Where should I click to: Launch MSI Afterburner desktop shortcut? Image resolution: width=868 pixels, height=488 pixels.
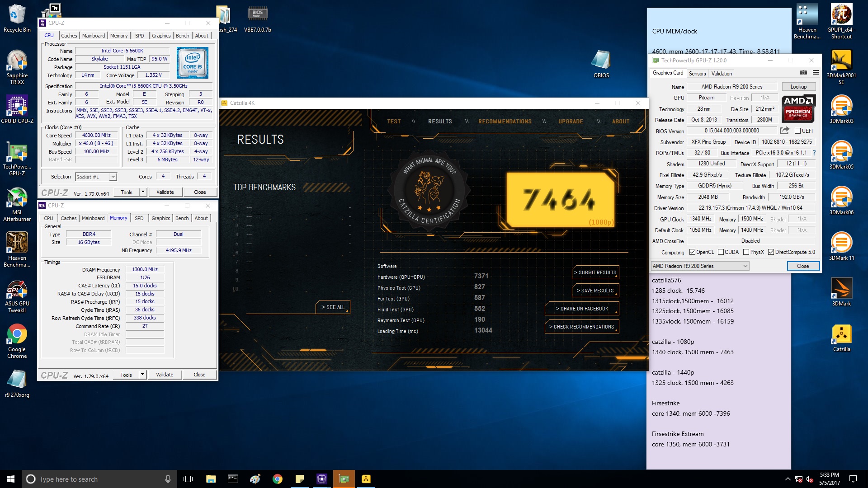(x=17, y=204)
